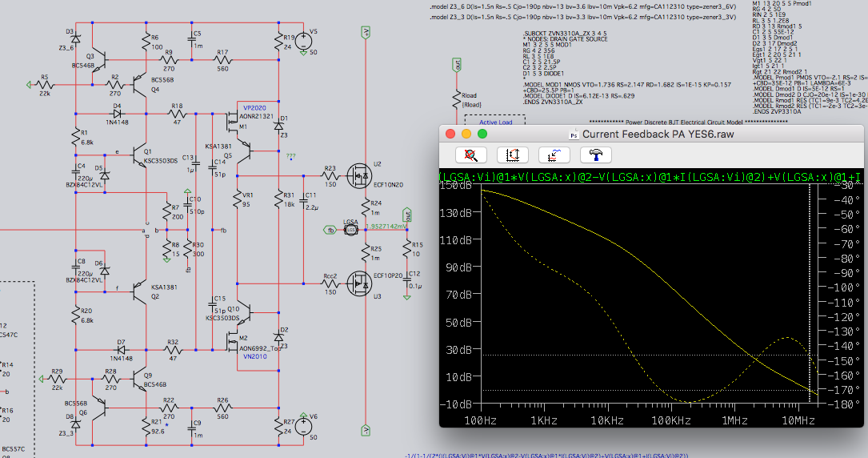Screen dimensions: 868x458
Task: Click the VR1 95 ohm resistor
Action: 238,199
